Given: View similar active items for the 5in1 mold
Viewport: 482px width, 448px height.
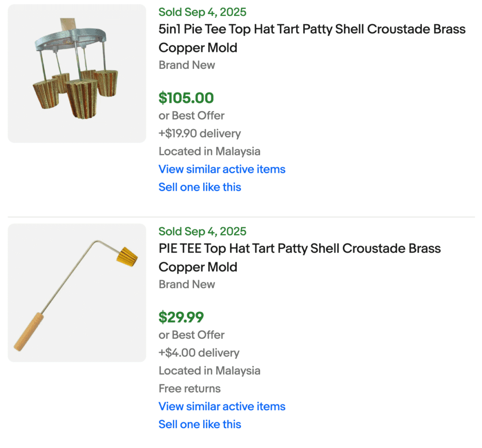Looking at the screenshot, I should 222,169.
